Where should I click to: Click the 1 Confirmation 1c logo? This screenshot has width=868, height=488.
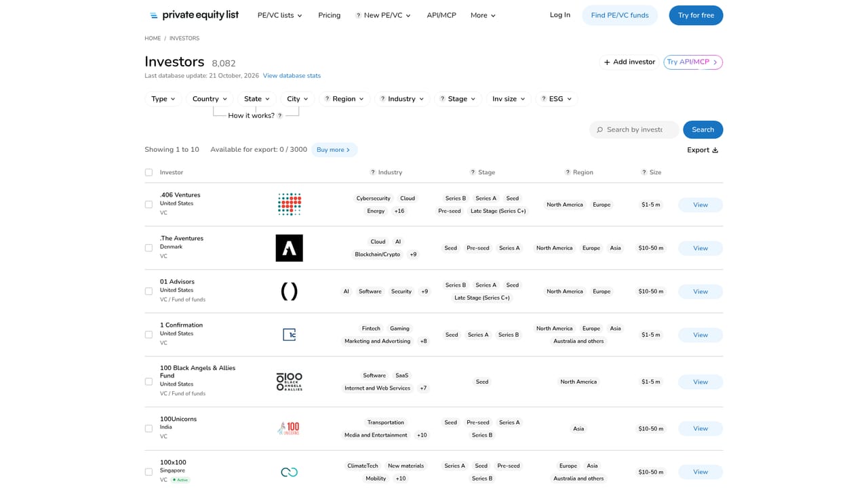coord(289,335)
